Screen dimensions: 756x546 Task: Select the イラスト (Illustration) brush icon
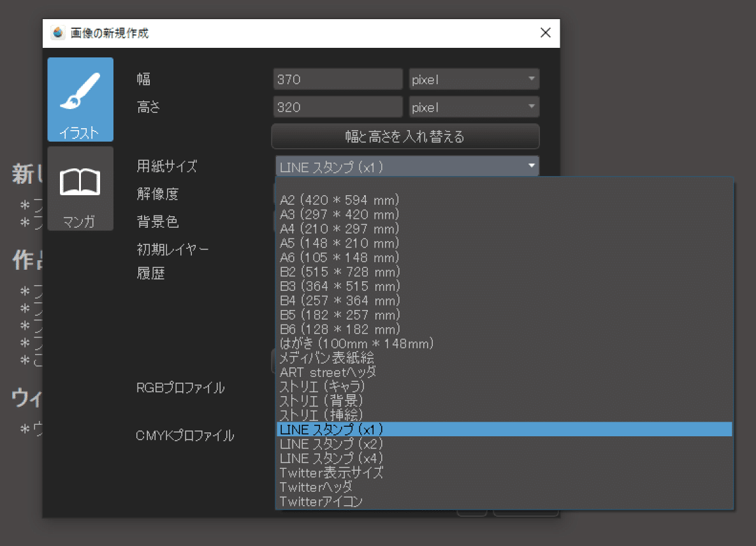pos(80,100)
